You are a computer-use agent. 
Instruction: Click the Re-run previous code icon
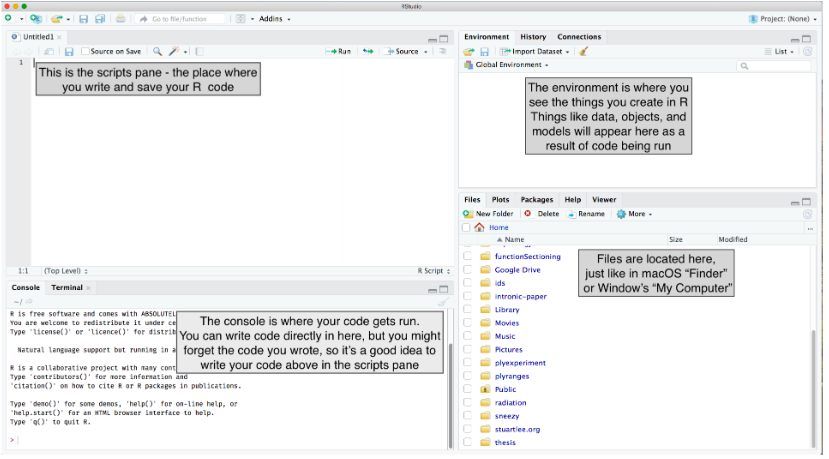coord(368,51)
